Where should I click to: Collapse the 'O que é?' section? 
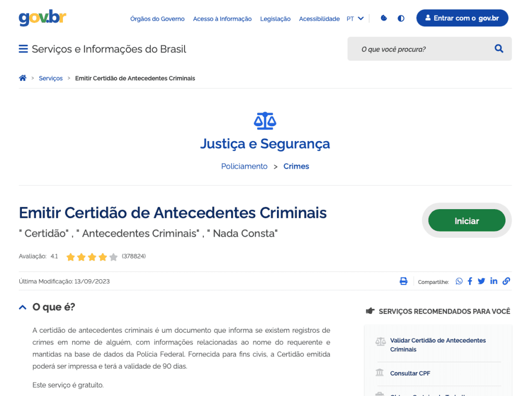23,307
